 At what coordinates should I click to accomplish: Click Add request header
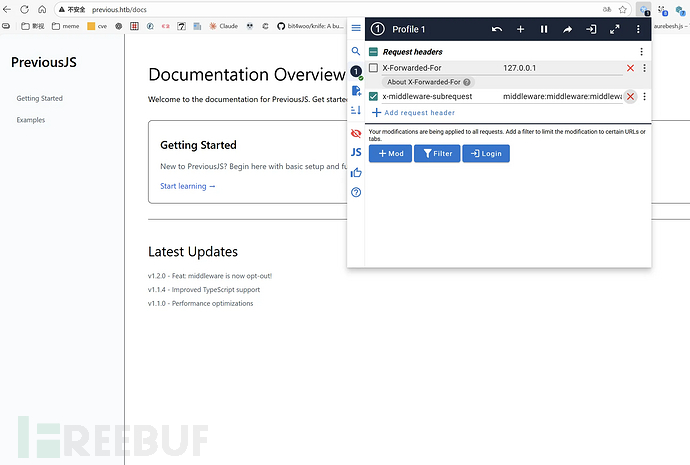(x=413, y=113)
